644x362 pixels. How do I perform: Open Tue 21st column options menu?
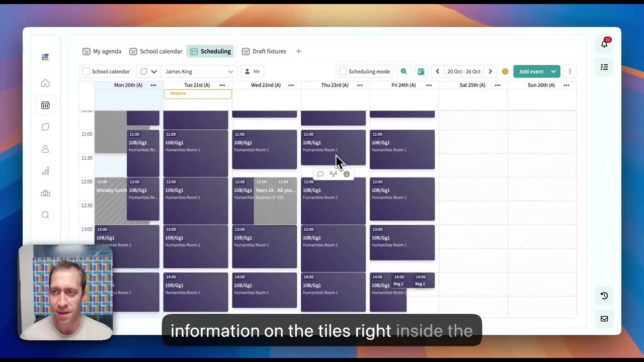[x=222, y=85]
